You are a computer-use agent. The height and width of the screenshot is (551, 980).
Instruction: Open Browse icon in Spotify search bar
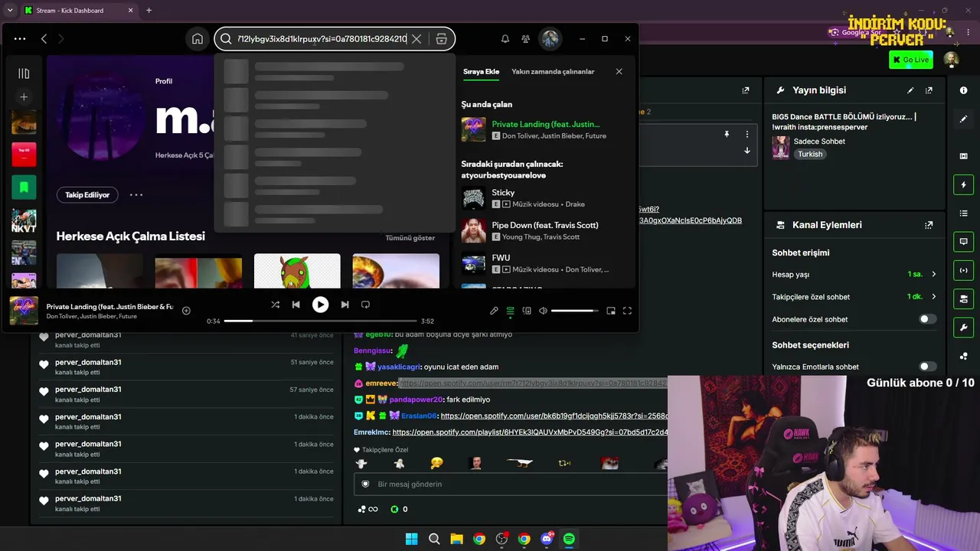click(441, 39)
